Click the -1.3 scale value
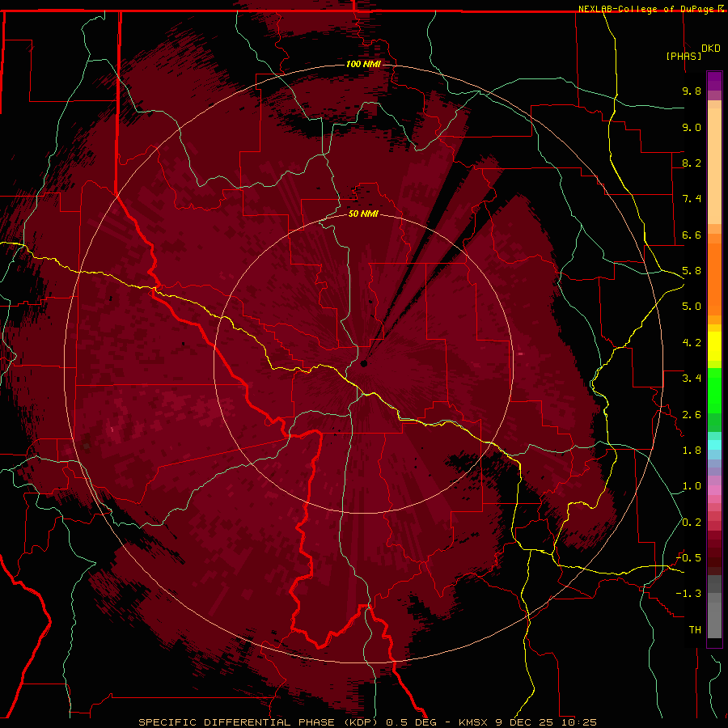The image size is (728, 728). [x=688, y=594]
